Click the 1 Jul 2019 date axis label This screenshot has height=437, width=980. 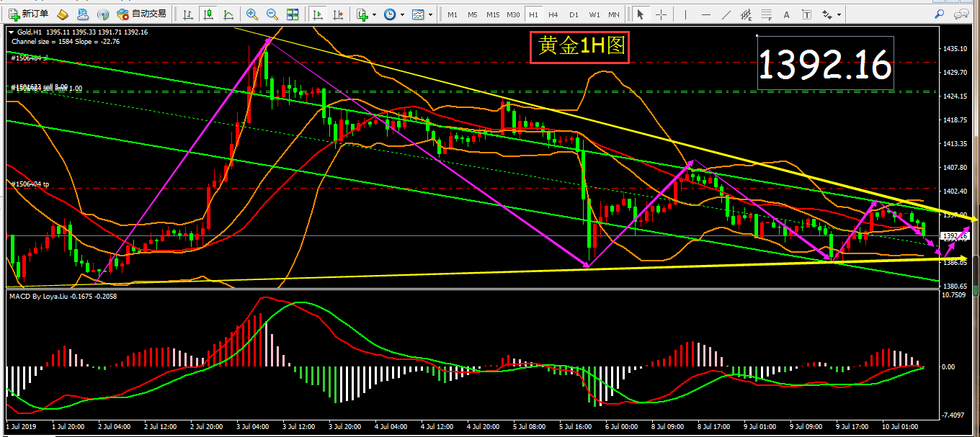coord(21,426)
